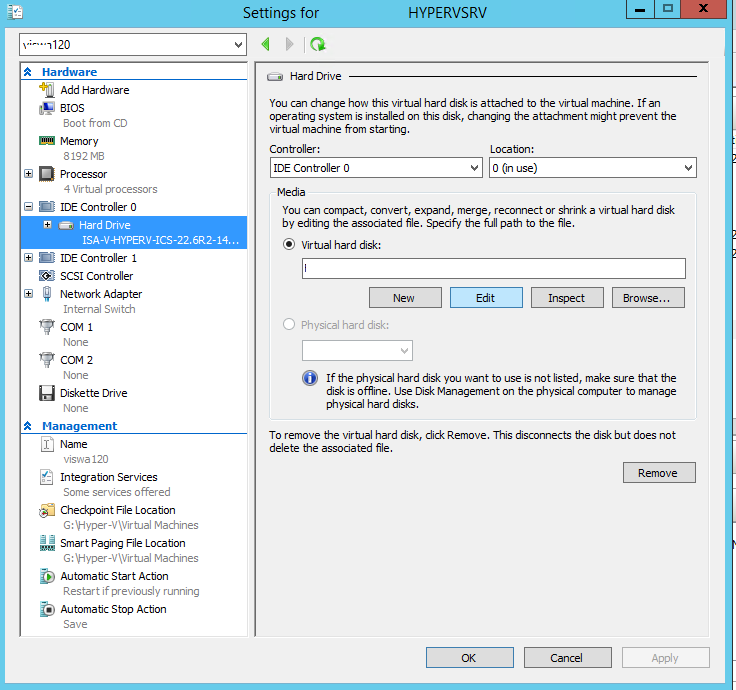Select the Automatic Stop Action icon
This screenshot has height=690, width=736.
click(x=47, y=609)
